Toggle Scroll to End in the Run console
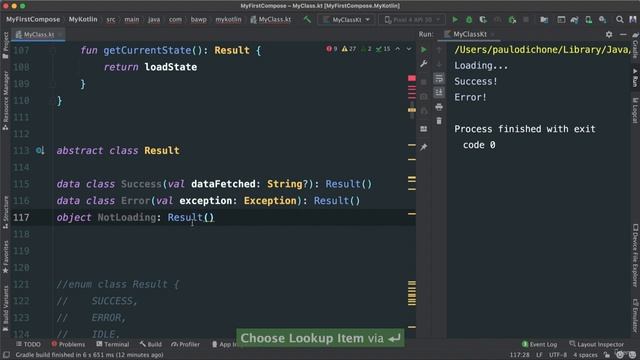The height and width of the screenshot is (360, 640). point(439,92)
